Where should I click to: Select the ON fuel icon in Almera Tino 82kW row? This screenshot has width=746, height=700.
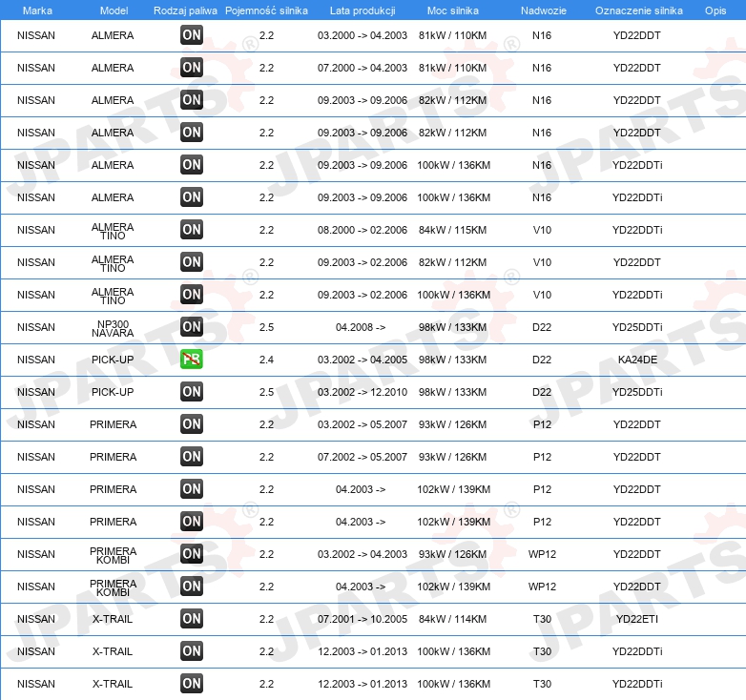192,261
